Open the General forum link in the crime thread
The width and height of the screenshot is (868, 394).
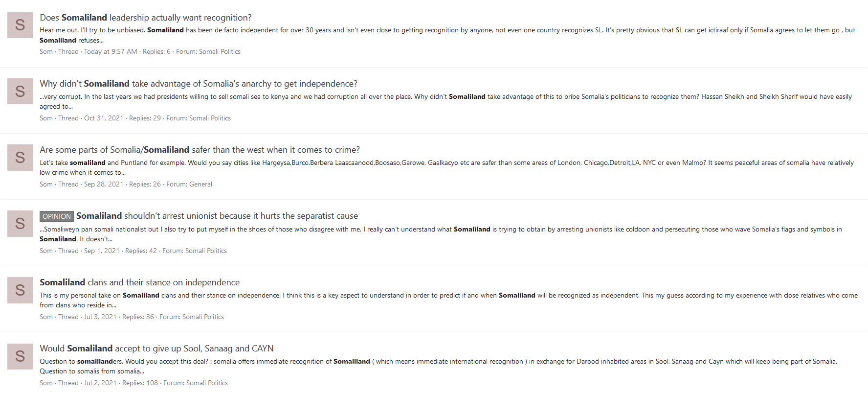200,185
